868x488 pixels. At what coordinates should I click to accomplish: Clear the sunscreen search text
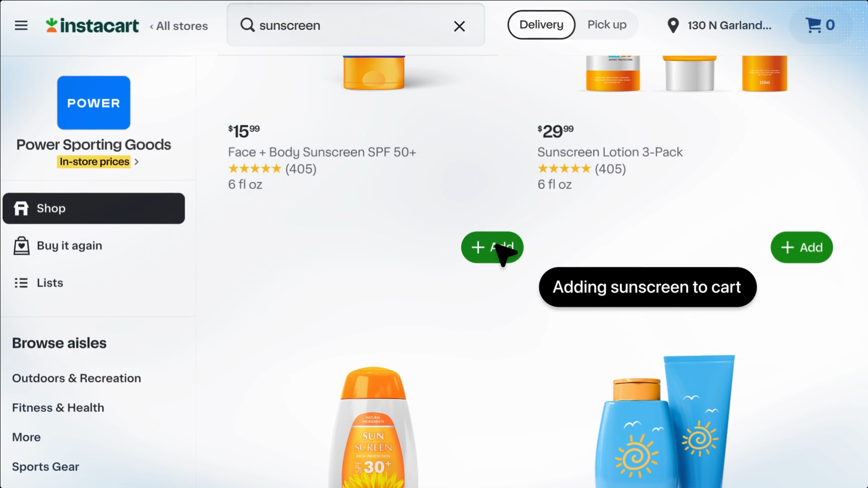[x=459, y=26]
